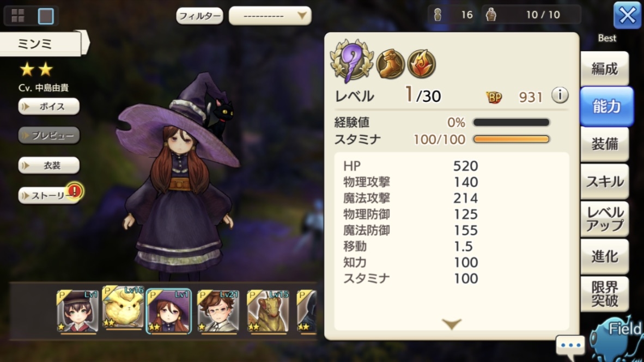Click the fire element icon
644x362 pixels.
pyautogui.click(x=421, y=64)
